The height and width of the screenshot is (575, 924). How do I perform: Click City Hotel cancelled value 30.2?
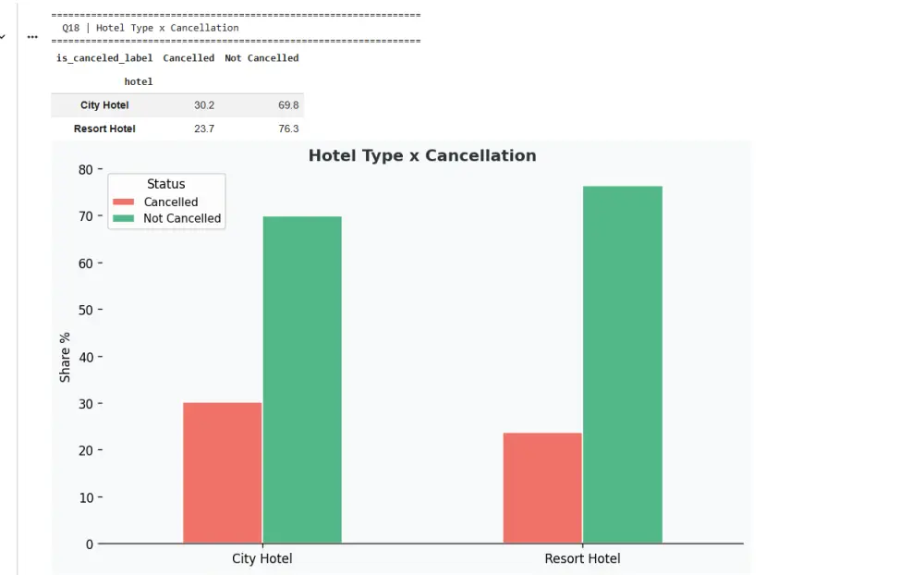click(x=203, y=105)
